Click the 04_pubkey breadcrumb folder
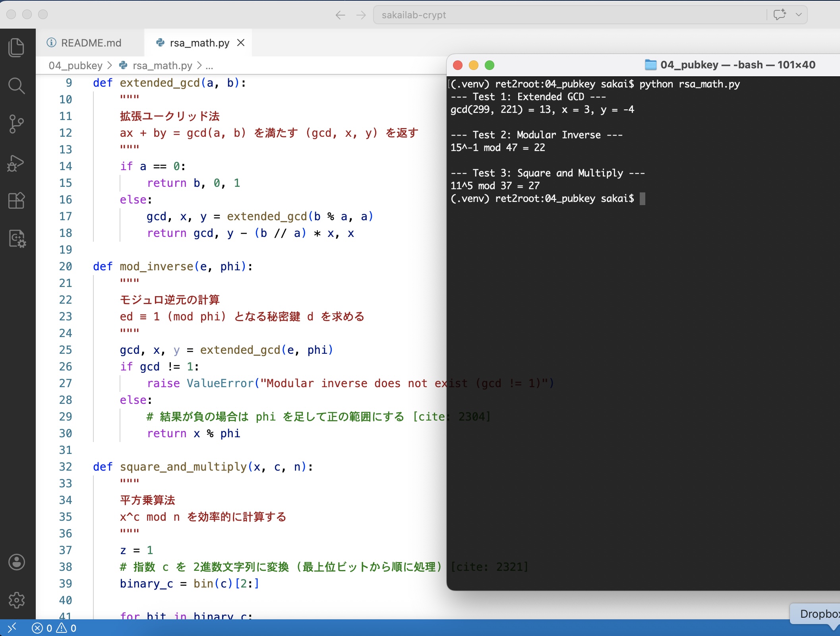Screen dimensions: 840x636 (75, 66)
